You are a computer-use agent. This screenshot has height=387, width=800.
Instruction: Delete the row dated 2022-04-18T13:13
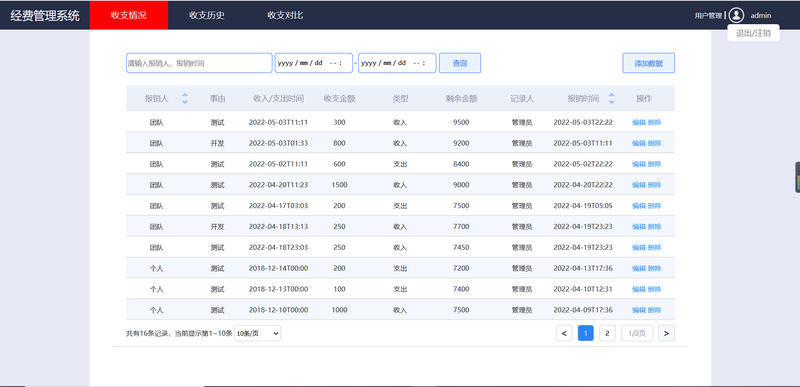(x=655, y=226)
